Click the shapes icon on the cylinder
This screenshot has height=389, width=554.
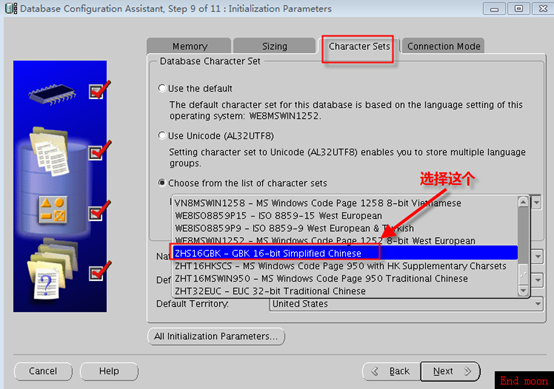[53, 210]
